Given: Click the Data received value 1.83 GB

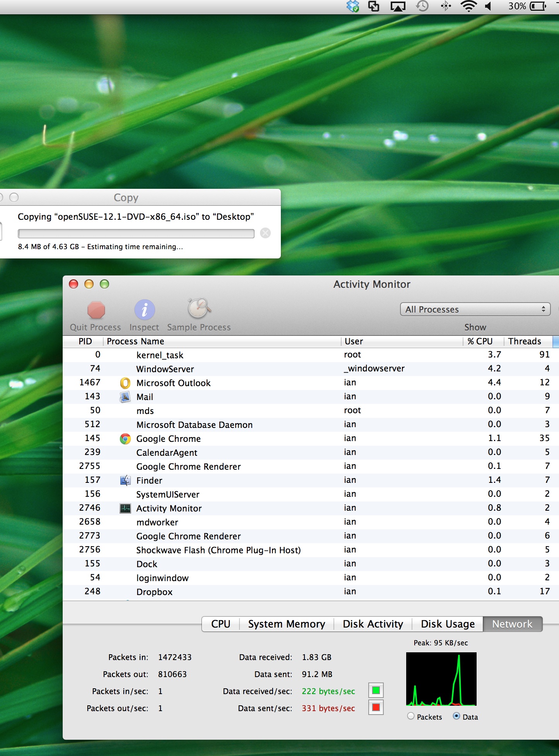Looking at the screenshot, I should pyautogui.click(x=316, y=657).
